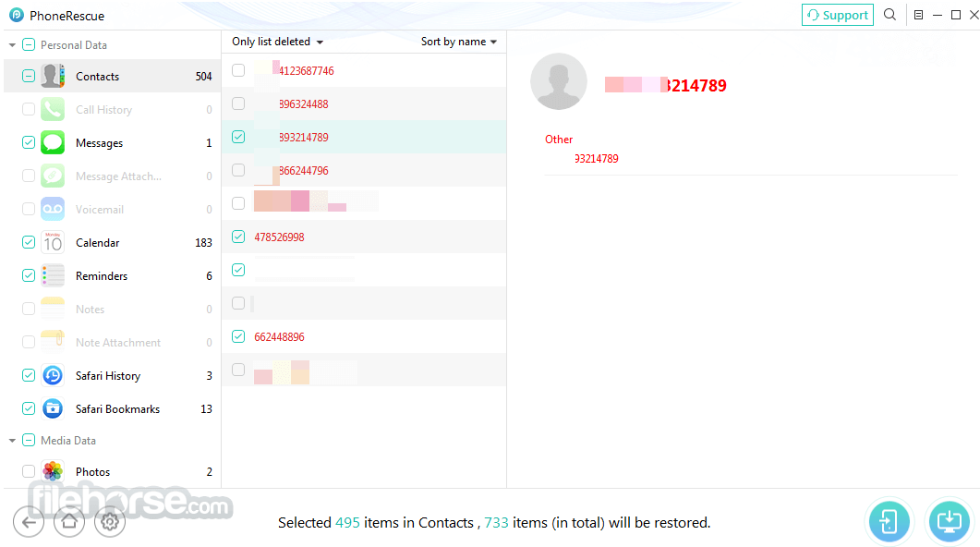Open the settings gear icon

click(x=110, y=521)
